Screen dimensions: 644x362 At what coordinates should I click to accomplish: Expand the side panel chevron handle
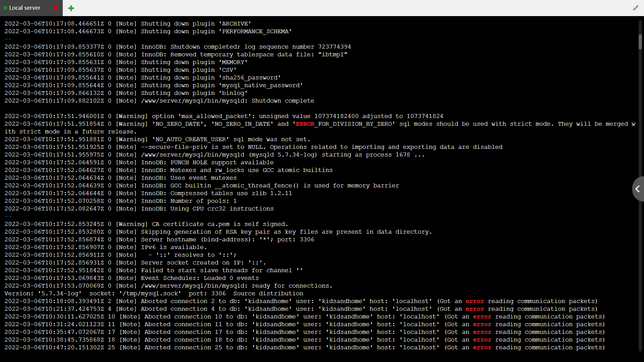coord(638,189)
